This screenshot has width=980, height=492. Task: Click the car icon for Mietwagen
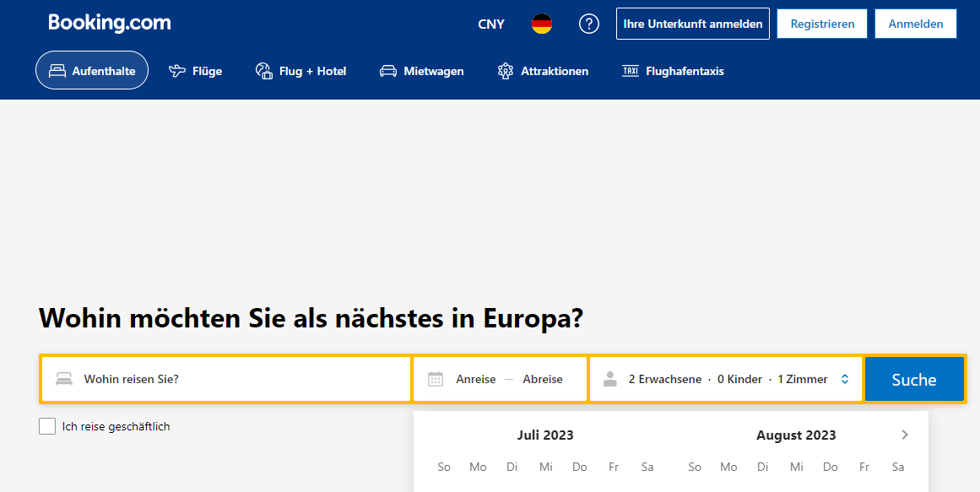point(388,71)
